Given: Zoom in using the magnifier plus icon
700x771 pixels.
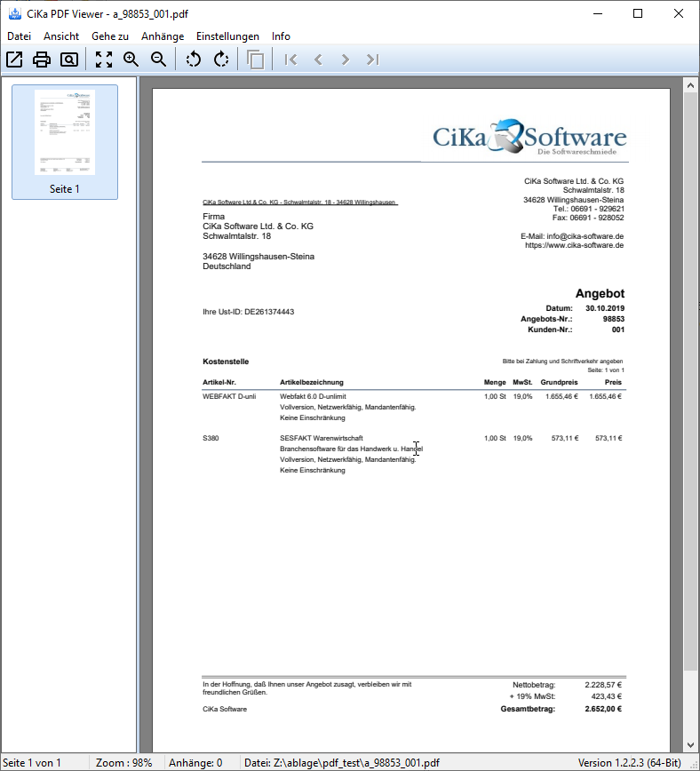Looking at the screenshot, I should coord(131,60).
